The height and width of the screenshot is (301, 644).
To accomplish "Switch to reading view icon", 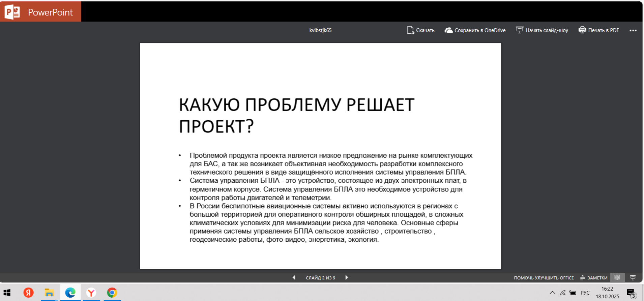I will pos(617,277).
